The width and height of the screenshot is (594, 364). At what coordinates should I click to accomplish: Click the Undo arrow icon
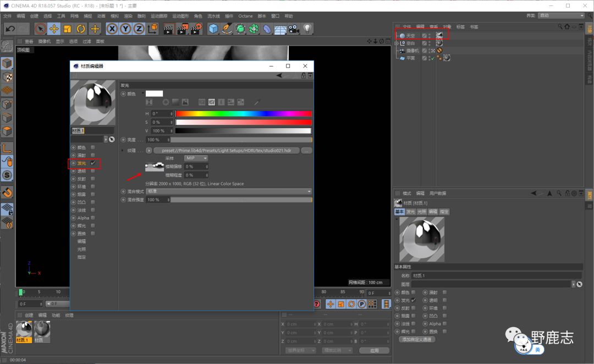point(9,29)
